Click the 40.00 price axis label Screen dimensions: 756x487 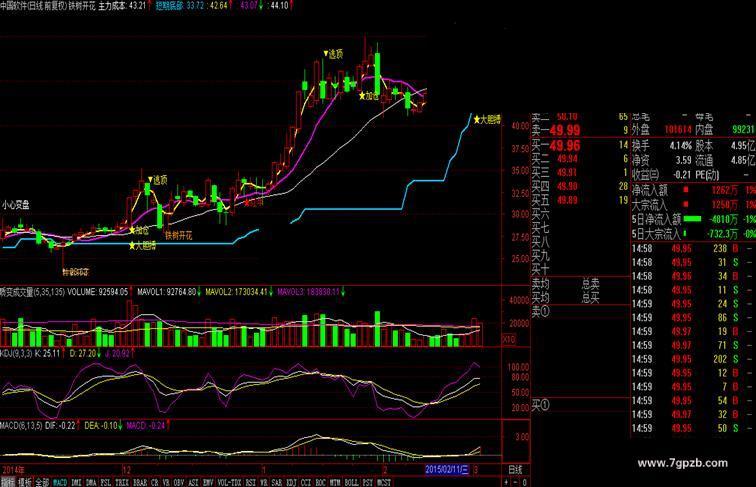tap(520, 126)
